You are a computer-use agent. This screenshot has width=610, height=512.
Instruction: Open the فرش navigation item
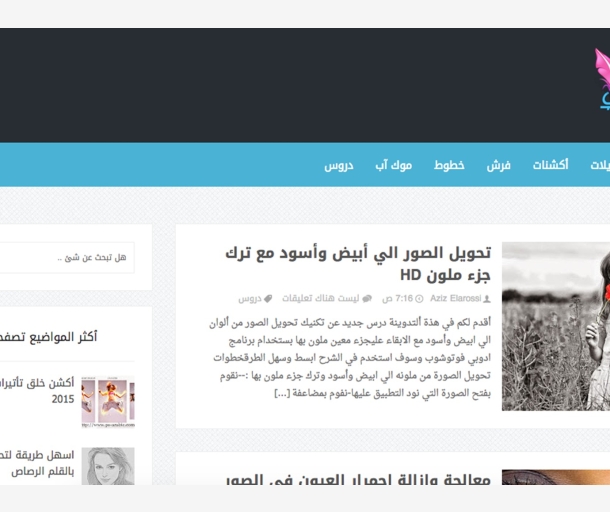(498, 165)
